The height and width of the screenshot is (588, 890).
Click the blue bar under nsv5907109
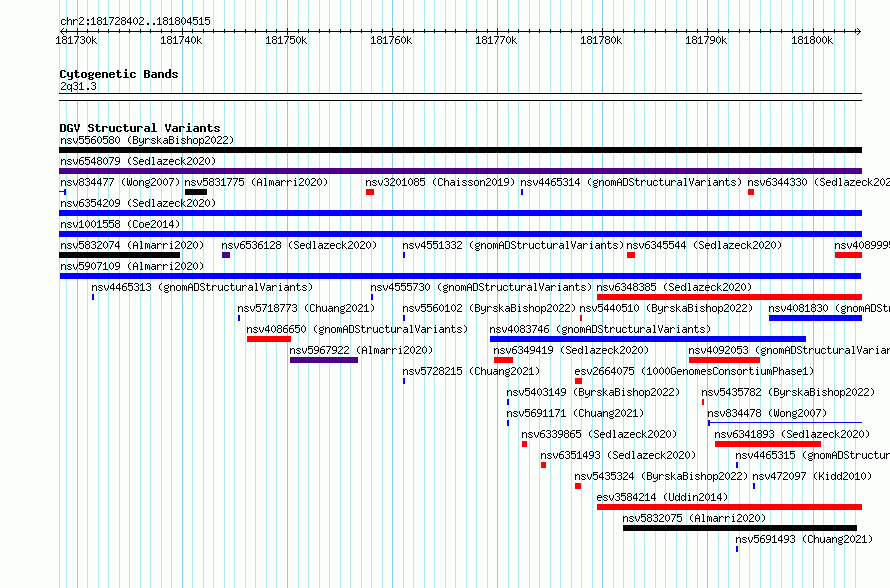coord(460,276)
